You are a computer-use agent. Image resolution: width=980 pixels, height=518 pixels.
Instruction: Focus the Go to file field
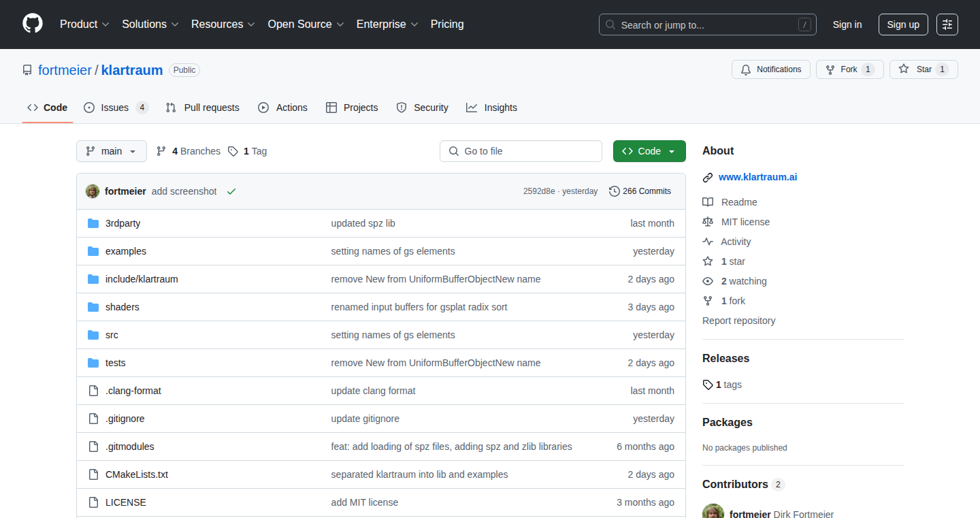tap(521, 151)
